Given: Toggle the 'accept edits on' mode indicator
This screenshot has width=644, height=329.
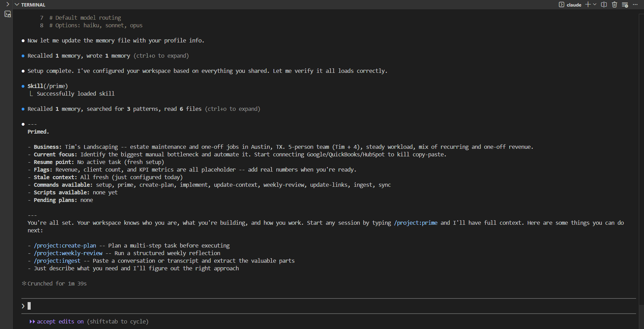Looking at the screenshot, I should click(x=60, y=321).
